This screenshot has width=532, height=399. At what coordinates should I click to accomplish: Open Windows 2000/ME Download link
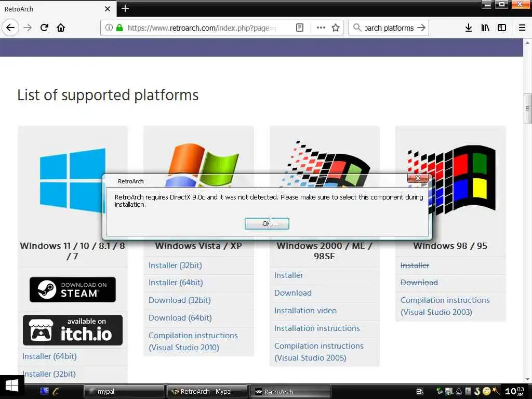(x=293, y=293)
